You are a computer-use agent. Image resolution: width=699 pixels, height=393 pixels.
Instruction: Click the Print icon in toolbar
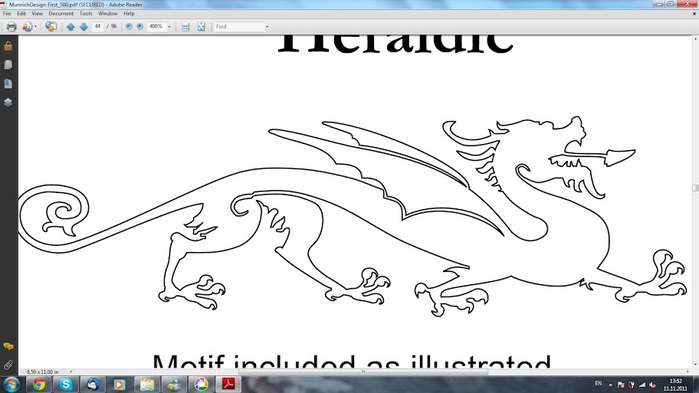(12, 27)
